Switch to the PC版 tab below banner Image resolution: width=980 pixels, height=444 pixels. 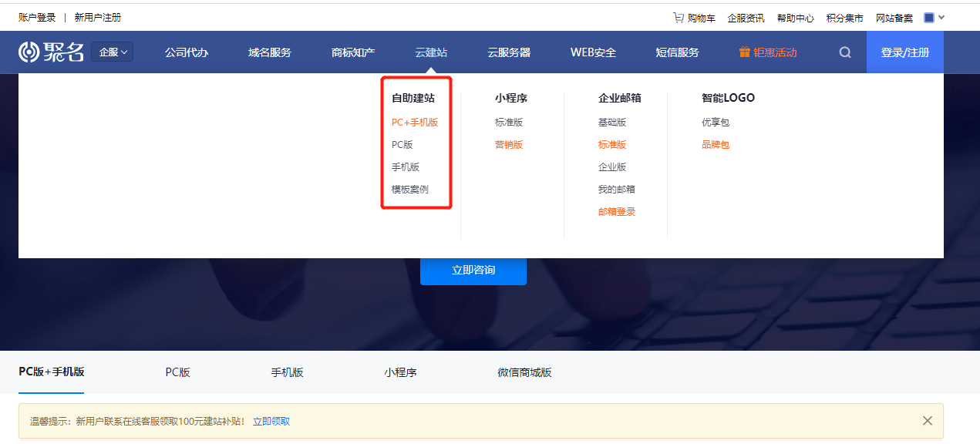(x=178, y=372)
